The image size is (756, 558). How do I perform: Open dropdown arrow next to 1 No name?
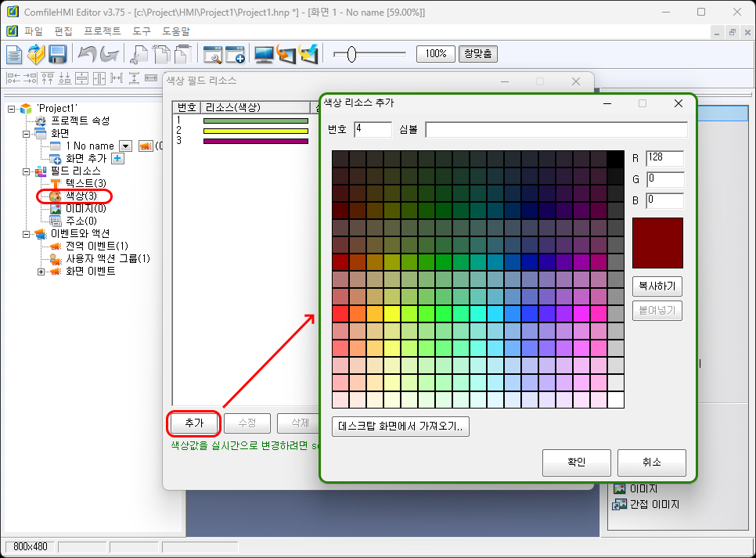pos(124,146)
